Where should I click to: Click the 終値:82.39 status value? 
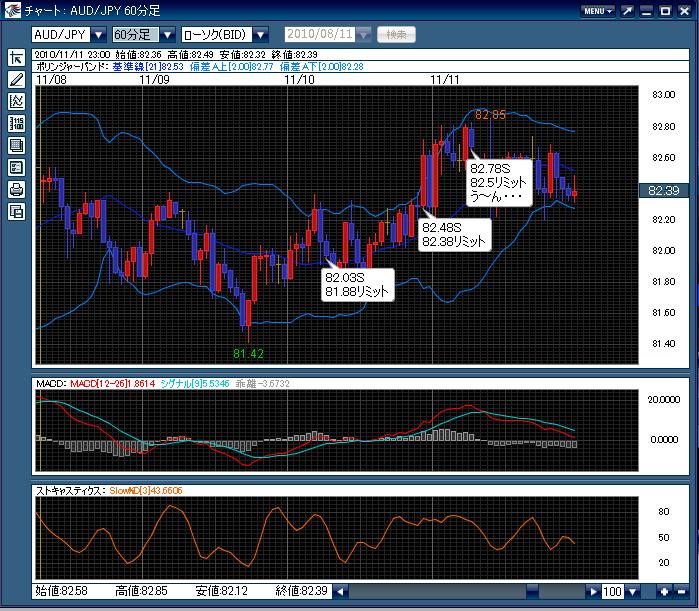(x=301, y=591)
